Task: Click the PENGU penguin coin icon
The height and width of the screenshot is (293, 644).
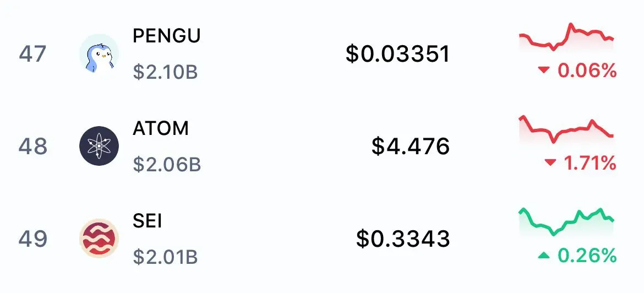Action: 99,53
